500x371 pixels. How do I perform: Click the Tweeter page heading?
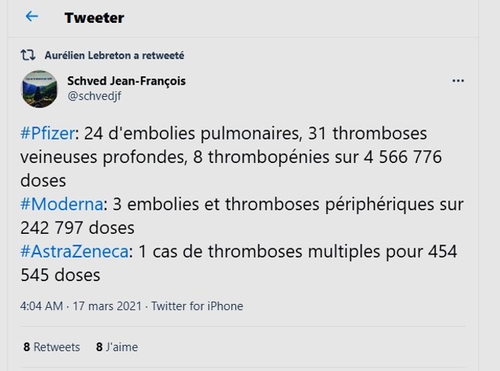point(94,18)
